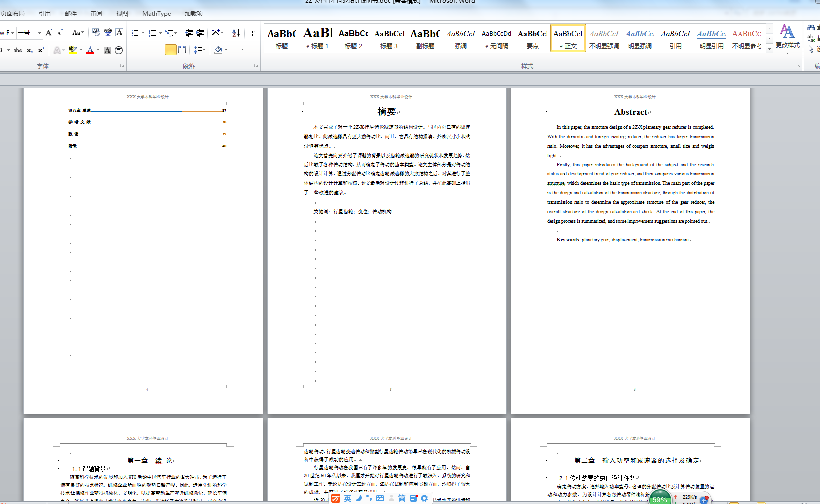Open the MathType tab
Viewport: 820px width, 504px height.
click(157, 14)
